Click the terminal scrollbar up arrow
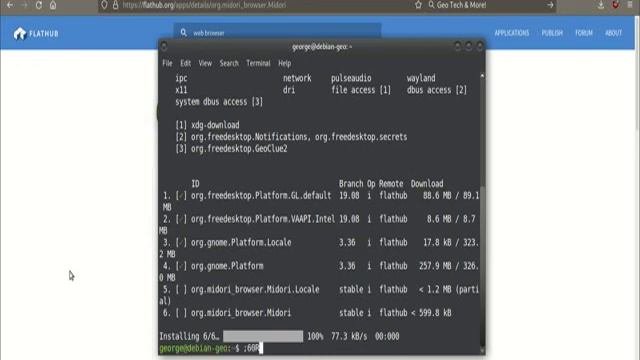The height and width of the screenshot is (360, 640). pos(482,76)
